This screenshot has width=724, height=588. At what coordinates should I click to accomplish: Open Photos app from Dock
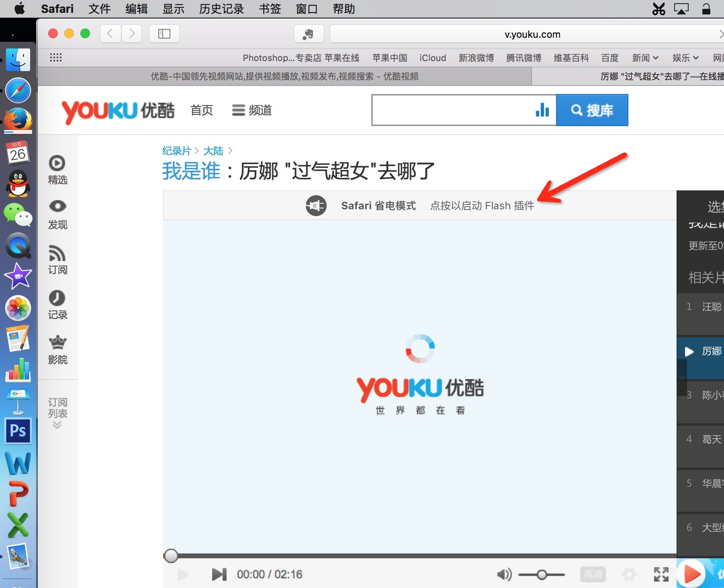point(18,308)
